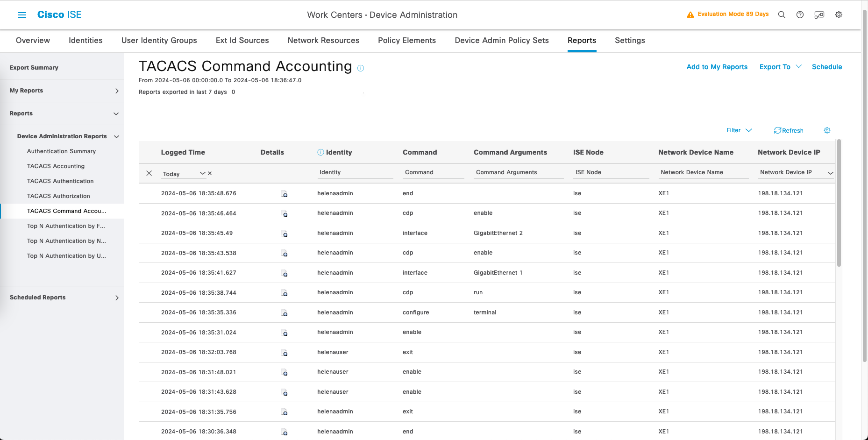This screenshot has width=868, height=440.
Task: Open the help question mark icon
Action: pos(800,15)
